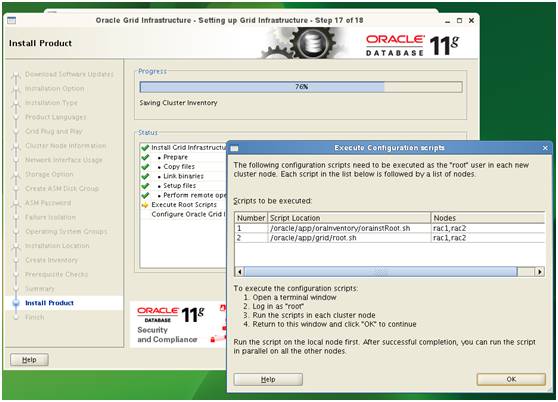Select Link binaries status row
The image size is (558, 402).
click(x=184, y=176)
